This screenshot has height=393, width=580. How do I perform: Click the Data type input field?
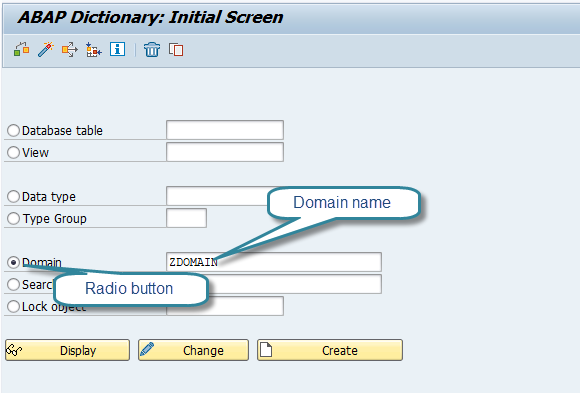pos(217,196)
